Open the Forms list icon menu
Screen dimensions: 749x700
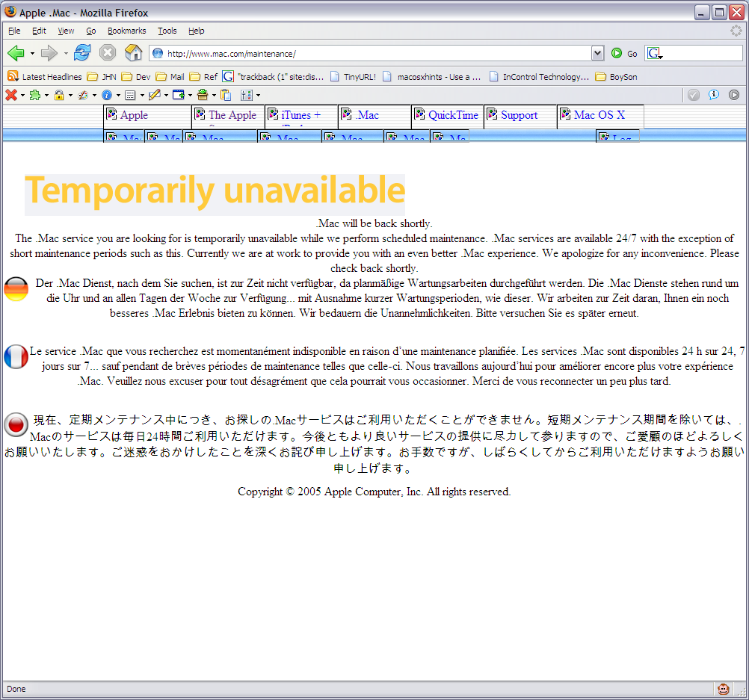(130, 95)
